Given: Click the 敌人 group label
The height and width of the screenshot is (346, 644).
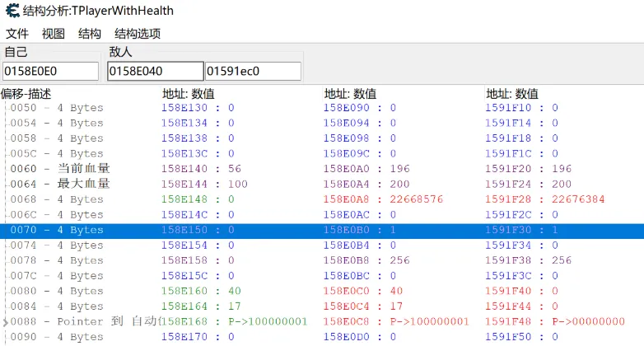Looking at the screenshot, I should [120, 52].
